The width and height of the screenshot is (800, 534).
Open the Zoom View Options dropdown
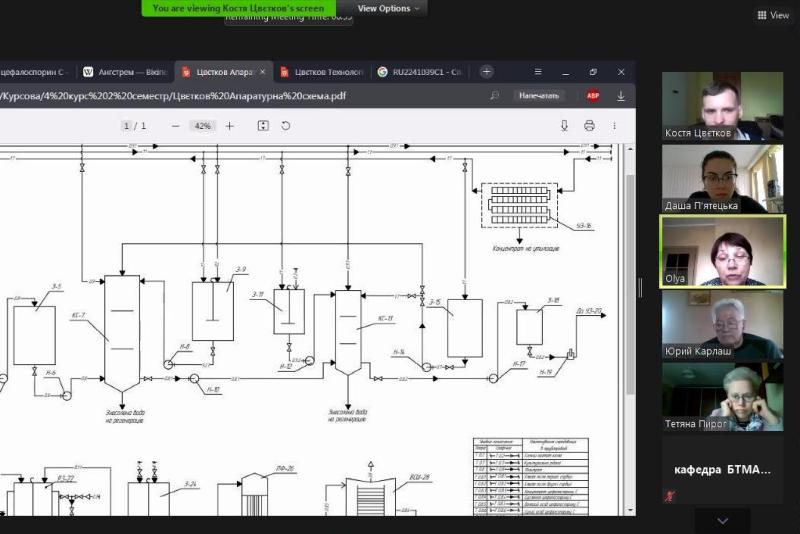(x=389, y=8)
